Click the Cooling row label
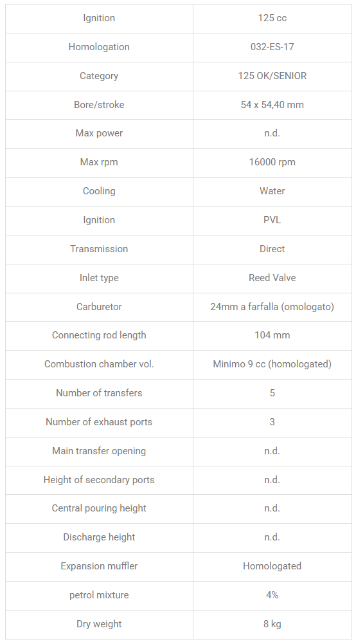Screen dimensions: 356x644 [99, 191]
